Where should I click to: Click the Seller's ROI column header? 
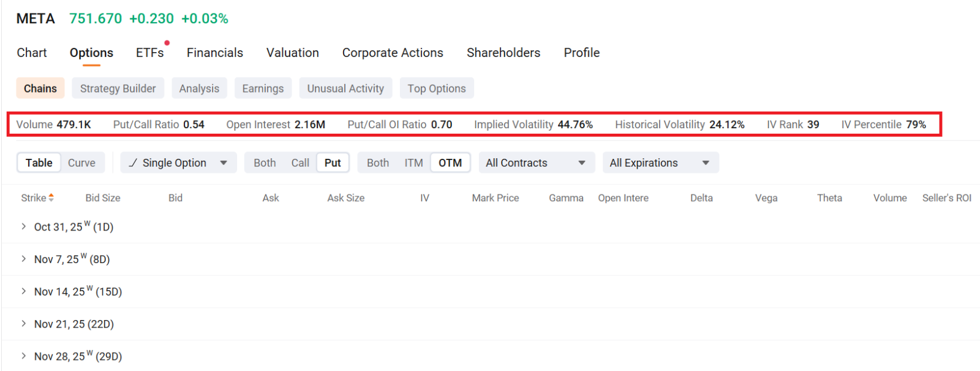[x=947, y=197]
